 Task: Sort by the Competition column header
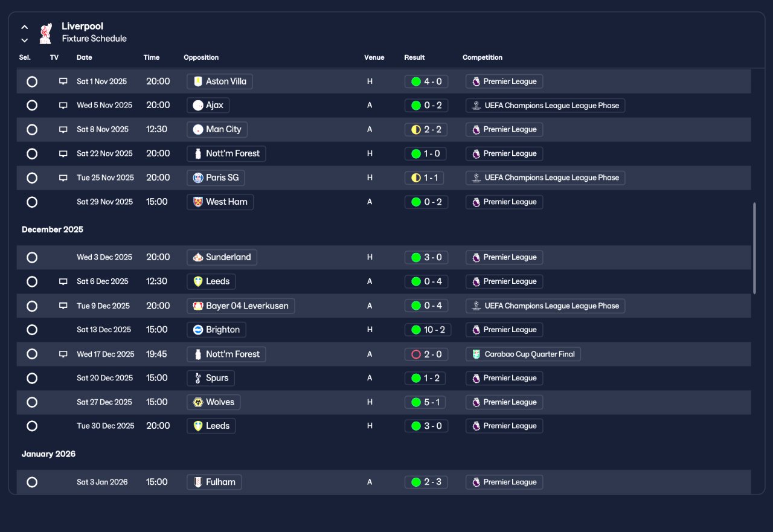(483, 57)
